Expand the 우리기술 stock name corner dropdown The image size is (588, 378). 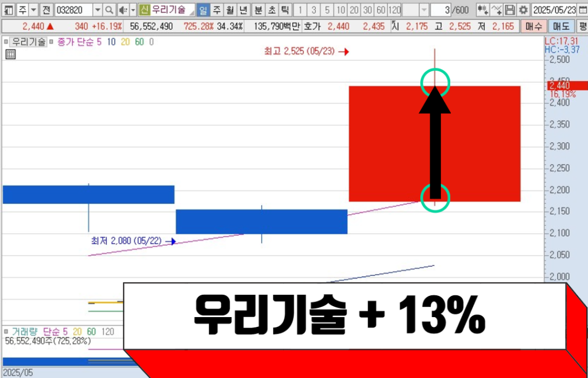tap(192, 13)
